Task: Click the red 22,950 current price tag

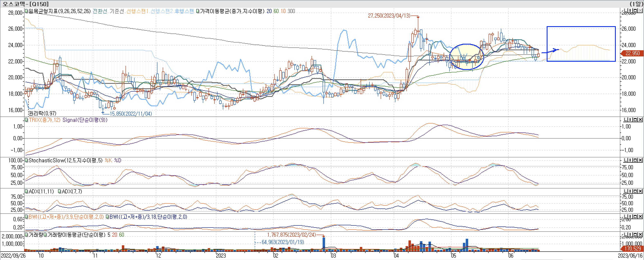Action: pyautogui.click(x=632, y=53)
